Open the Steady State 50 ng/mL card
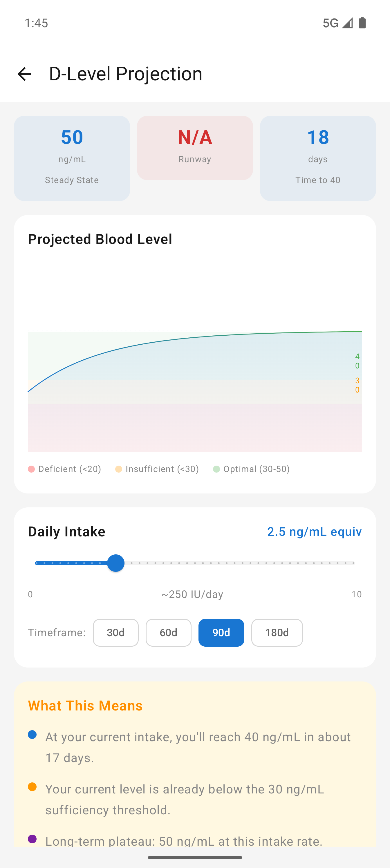Screen dimensions: 390x868 pyautogui.click(x=72, y=158)
